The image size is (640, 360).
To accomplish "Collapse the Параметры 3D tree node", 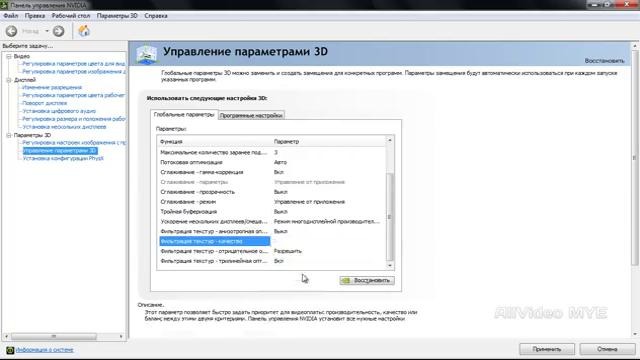I will click(9, 135).
